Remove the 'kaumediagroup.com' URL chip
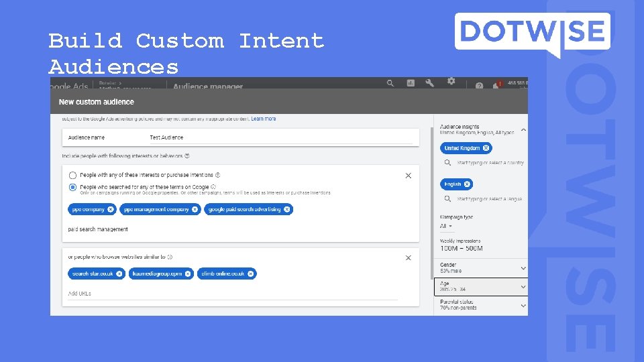The width and height of the screenshot is (644, 362). click(188, 274)
